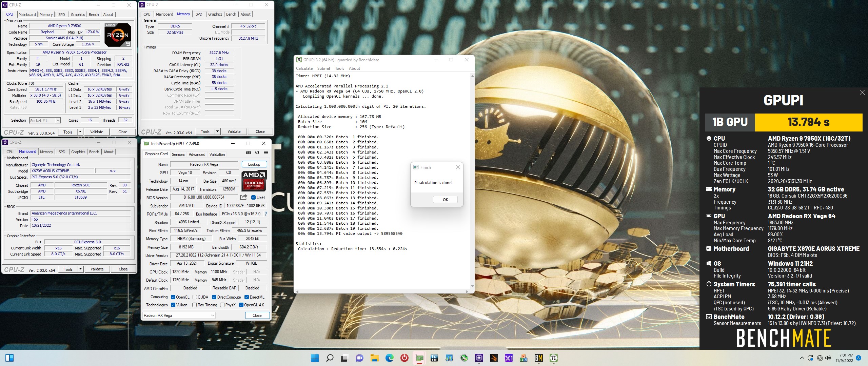The image size is (868, 366).
Task: Open the Tools menu in GPUPI
Action: coord(339,68)
